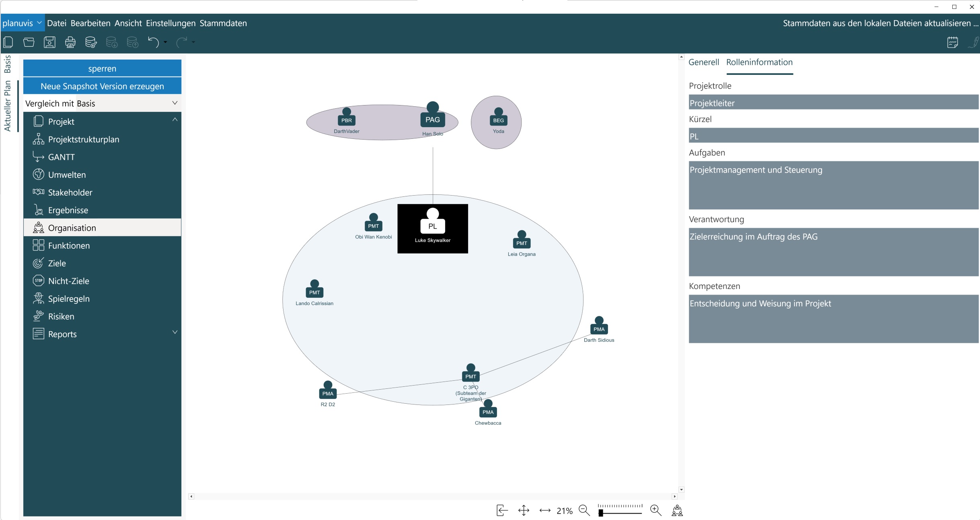Click the print icon in toolbar

(x=70, y=42)
